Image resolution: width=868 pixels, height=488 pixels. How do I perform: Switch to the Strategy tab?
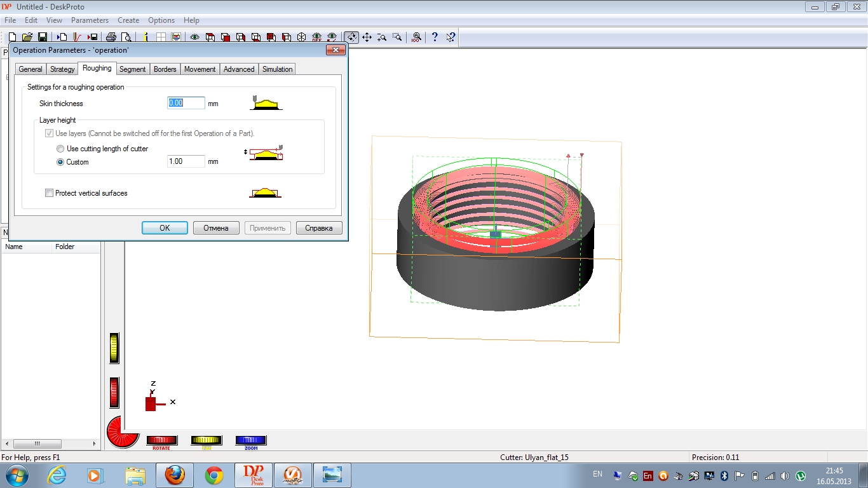tap(62, 69)
